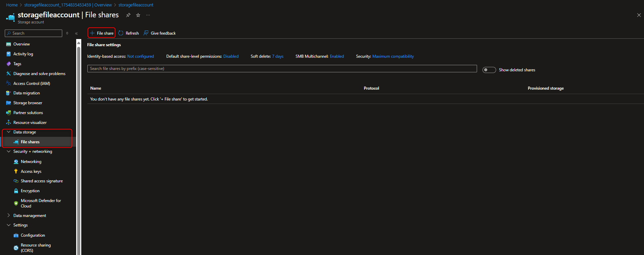This screenshot has width=644, height=255.
Task: Click the Not configured identity-based access link
Action: click(140, 56)
